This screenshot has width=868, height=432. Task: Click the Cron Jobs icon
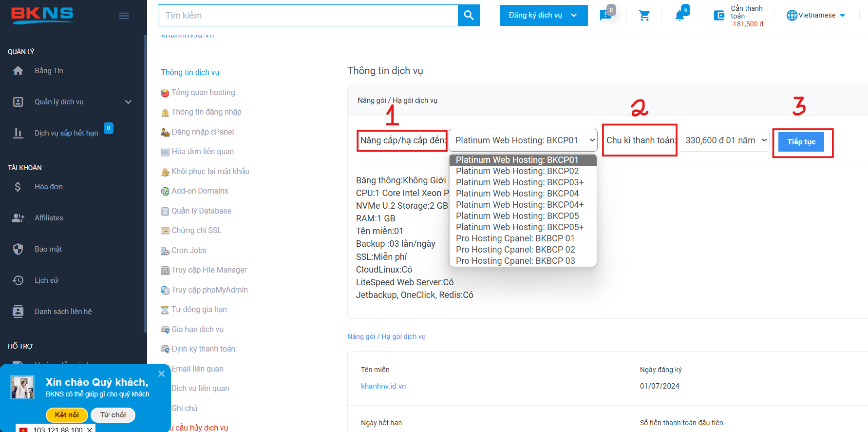(x=165, y=251)
